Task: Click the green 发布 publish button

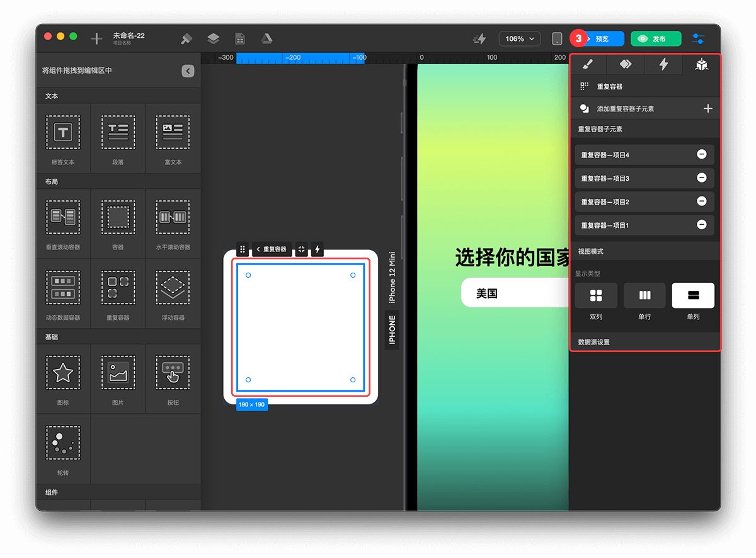Action: click(656, 39)
